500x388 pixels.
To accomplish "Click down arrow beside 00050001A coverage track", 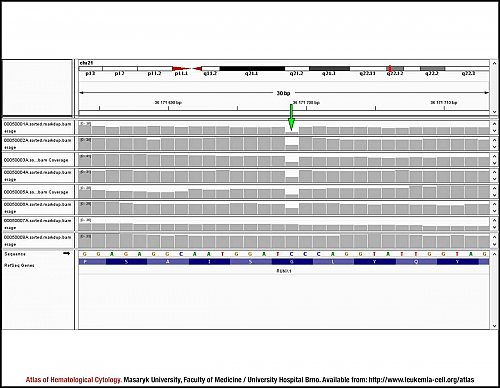I will pos(494,131).
